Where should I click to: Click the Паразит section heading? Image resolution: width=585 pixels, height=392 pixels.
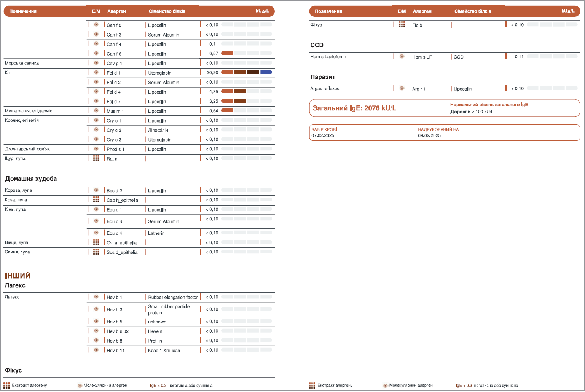(323, 77)
